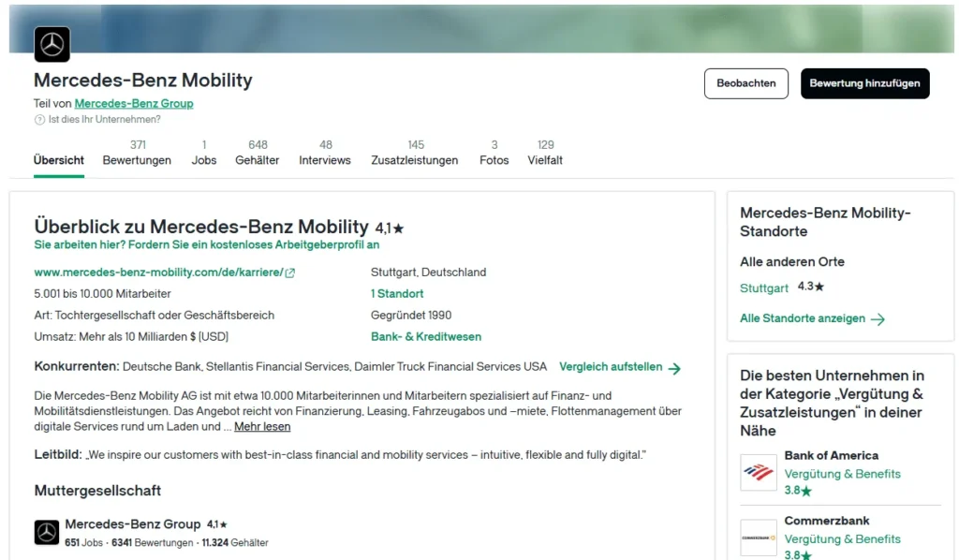
Task: Click the 'Bewertung hinzufügen' button
Action: (x=864, y=83)
